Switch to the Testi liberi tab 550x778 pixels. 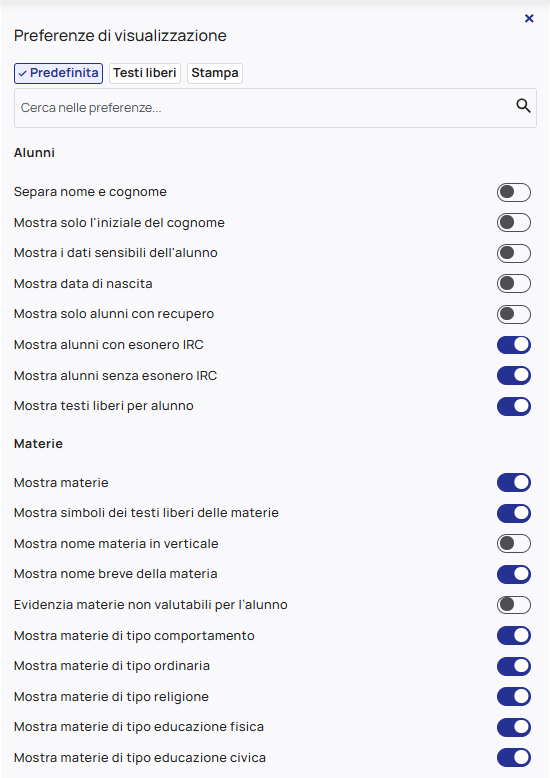click(144, 73)
